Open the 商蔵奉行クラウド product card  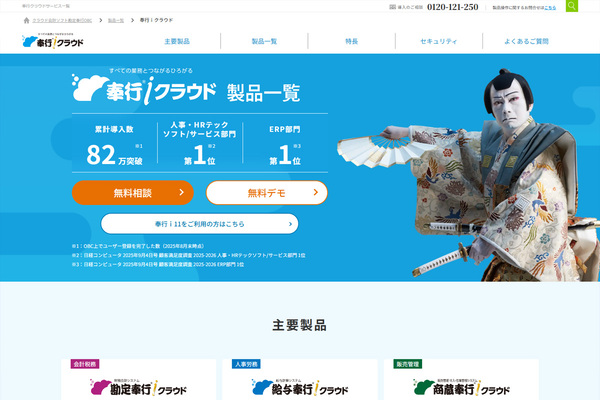[461, 379]
